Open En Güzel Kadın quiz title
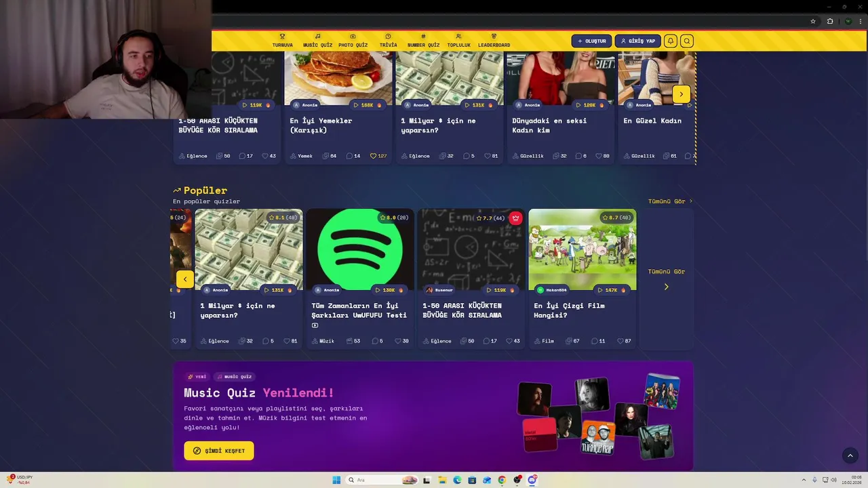 tap(652, 121)
